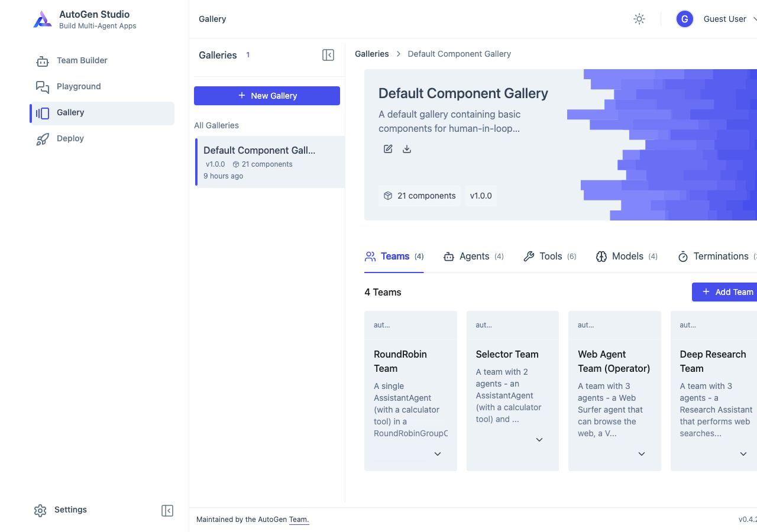Click the AutoGen Studio logo icon
Screen dimensions: 757x532
coord(43,20)
